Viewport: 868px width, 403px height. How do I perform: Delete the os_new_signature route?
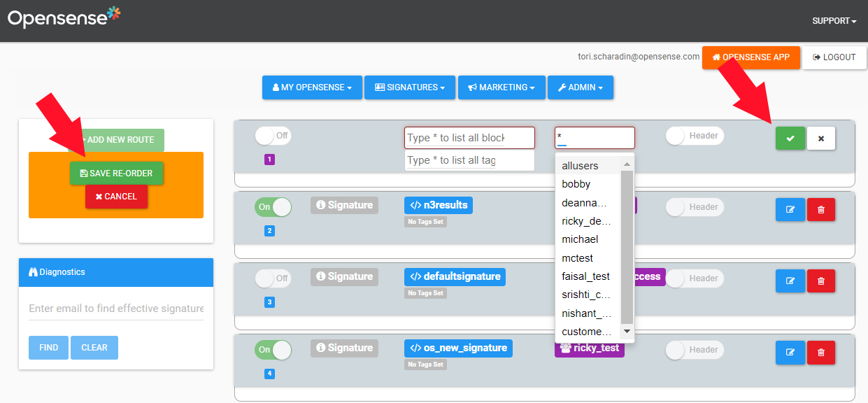tap(821, 353)
